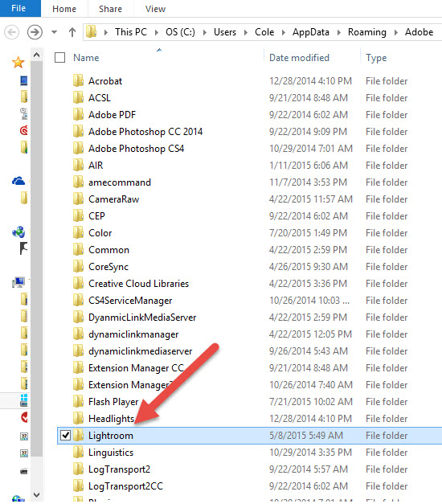This screenshot has height=504, width=442.
Task: Select the Creative Cloud Libraries folder name
Action: pos(138,284)
